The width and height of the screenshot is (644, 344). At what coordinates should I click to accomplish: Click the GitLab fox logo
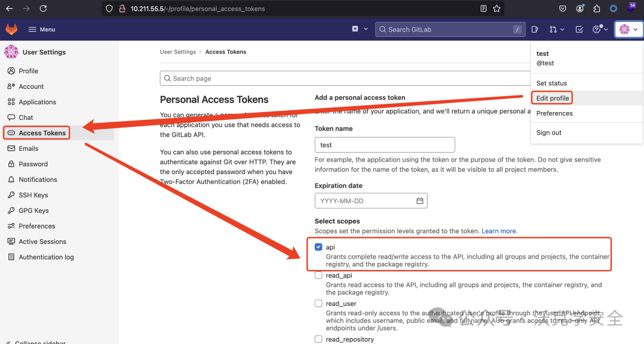tap(11, 29)
